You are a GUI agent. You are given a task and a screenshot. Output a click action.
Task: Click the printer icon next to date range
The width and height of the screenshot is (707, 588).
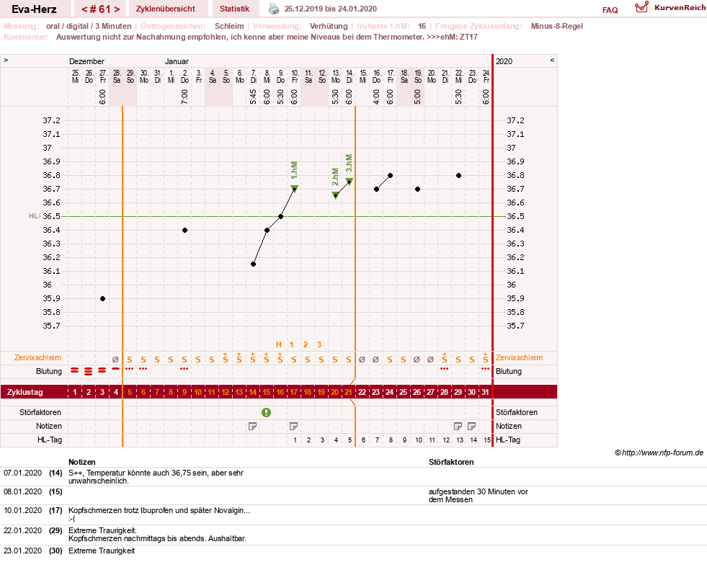[274, 9]
